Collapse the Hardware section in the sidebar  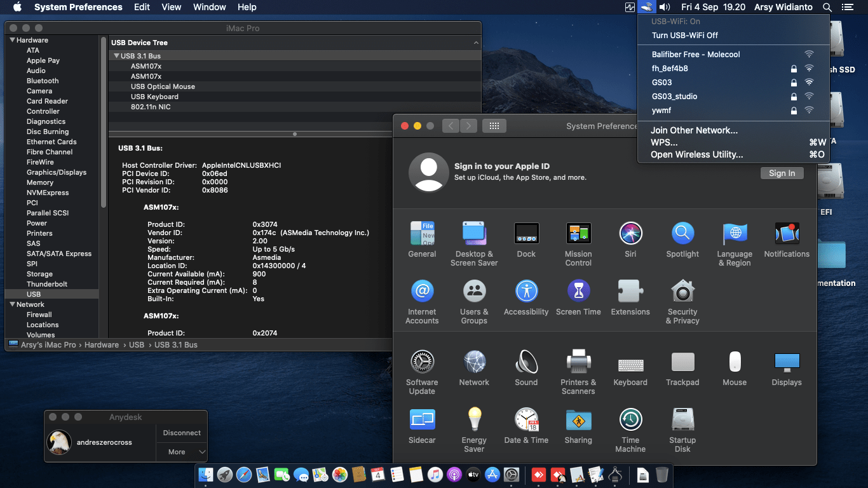11,40
